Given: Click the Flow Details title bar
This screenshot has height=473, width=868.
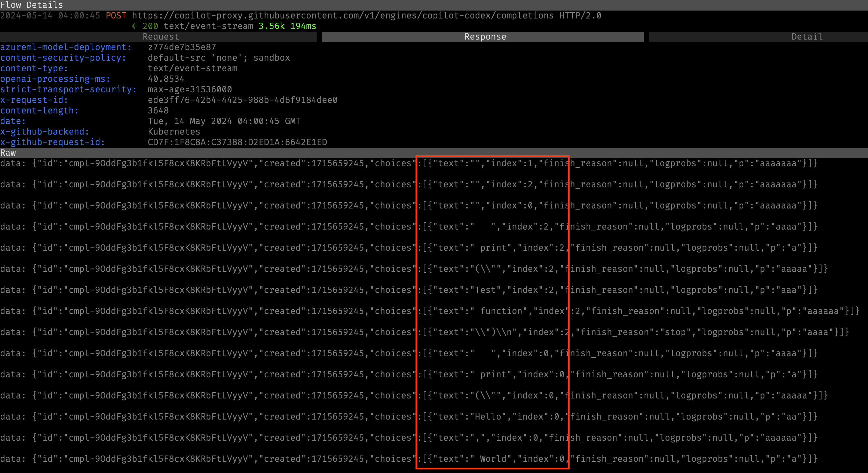Looking at the screenshot, I should click(x=434, y=5).
